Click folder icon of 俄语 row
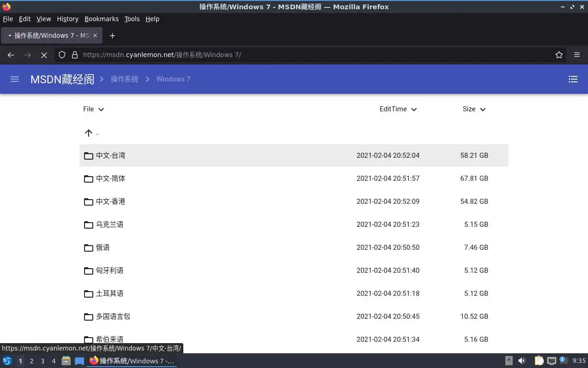588x368 pixels. tap(89, 247)
